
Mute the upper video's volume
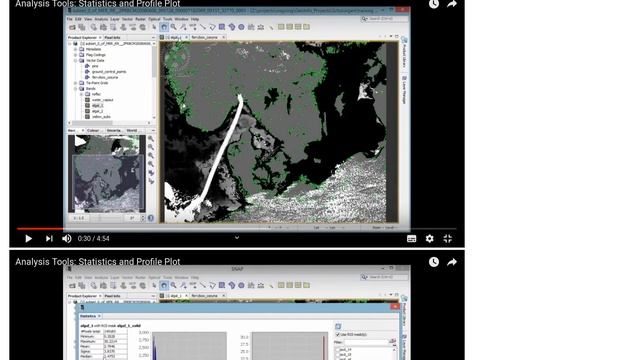point(67,239)
